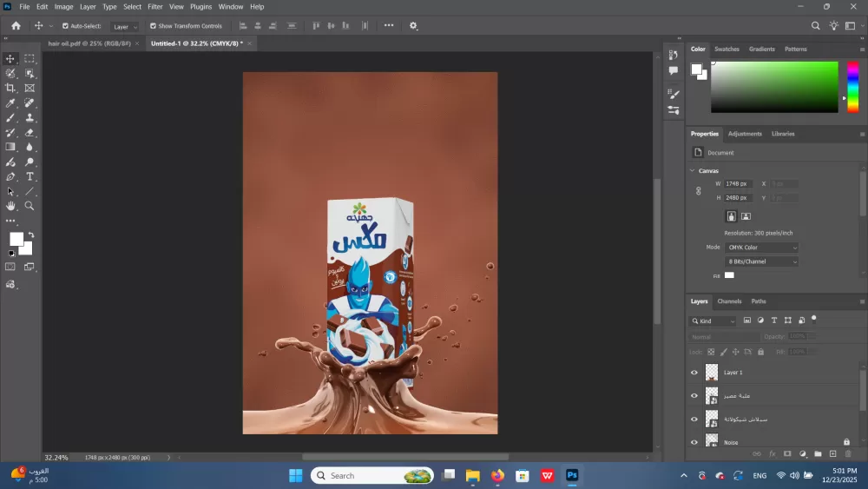Set canvas to landscape orientation
868x489 pixels.
click(x=746, y=216)
